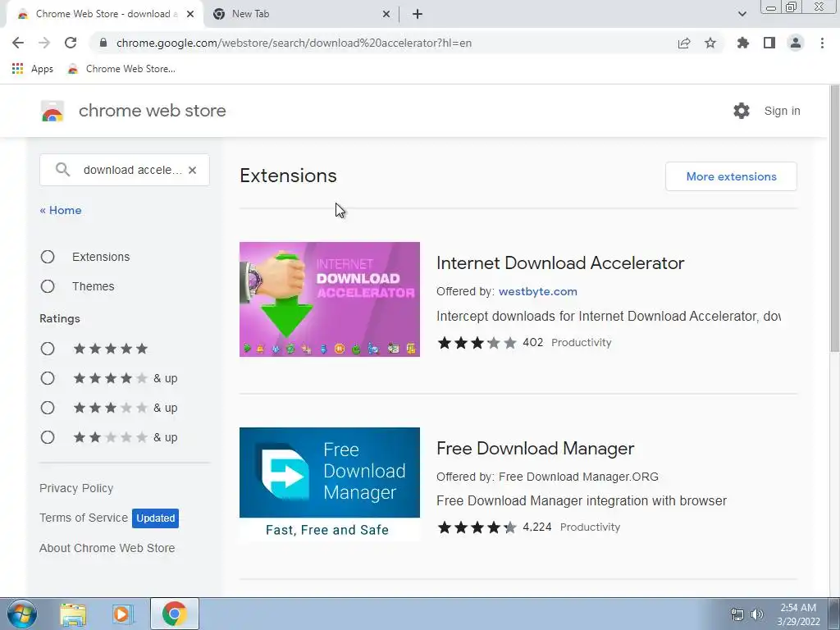The image size is (840, 630).
Task: Click the Chrome Web Store logo
Action: tap(52, 112)
